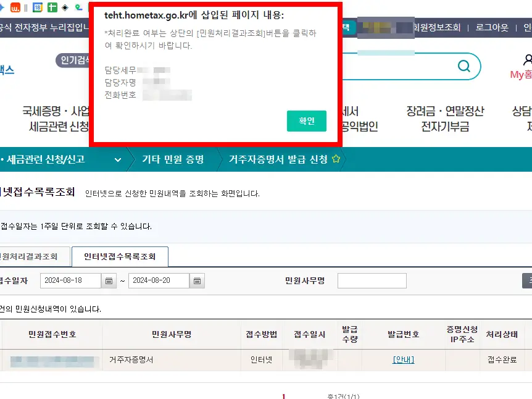Expand the 세금관련 신청/신고 dropdown chevron
This screenshot has height=399, width=532.
click(x=117, y=158)
